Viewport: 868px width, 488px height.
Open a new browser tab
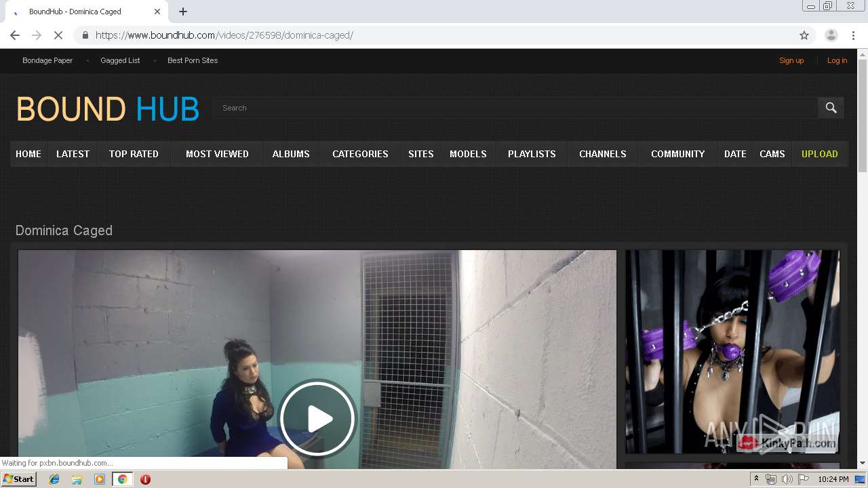tap(183, 12)
